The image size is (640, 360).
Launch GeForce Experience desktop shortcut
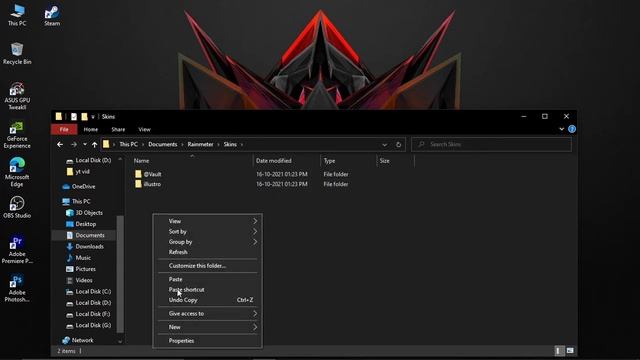pos(17,134)
